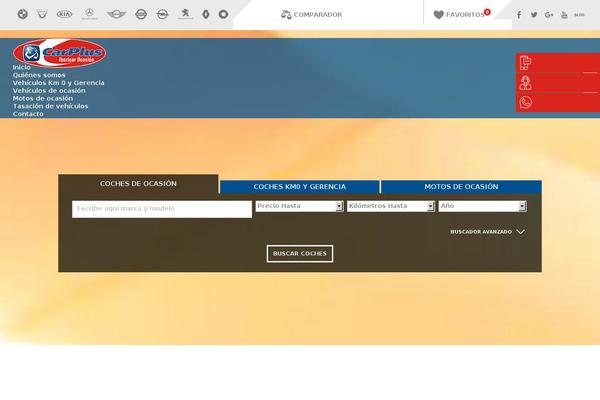This screenshot has width=600, height=400.
Task: Visit the Twitter profile icon
Action: (534, 15)
